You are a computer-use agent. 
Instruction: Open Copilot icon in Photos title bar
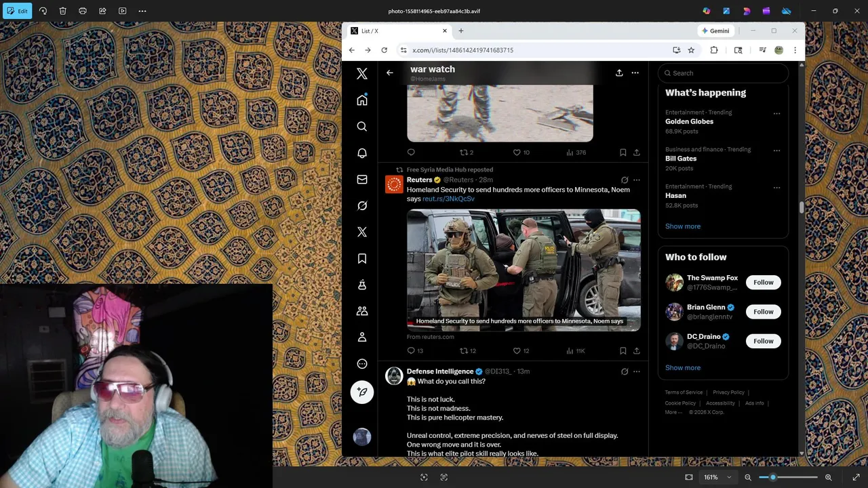pos(707,11)
